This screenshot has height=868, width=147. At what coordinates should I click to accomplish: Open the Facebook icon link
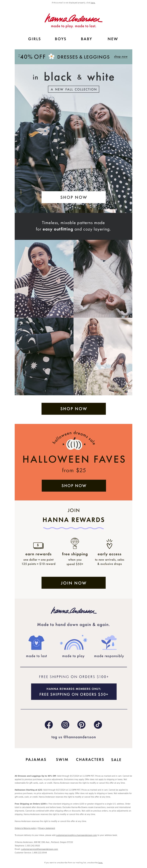point(49,725)
